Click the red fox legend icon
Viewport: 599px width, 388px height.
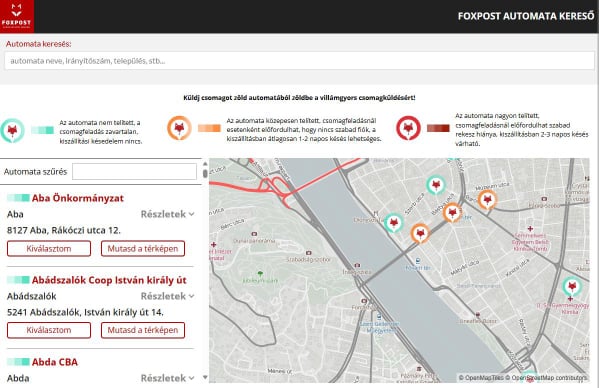408,128
